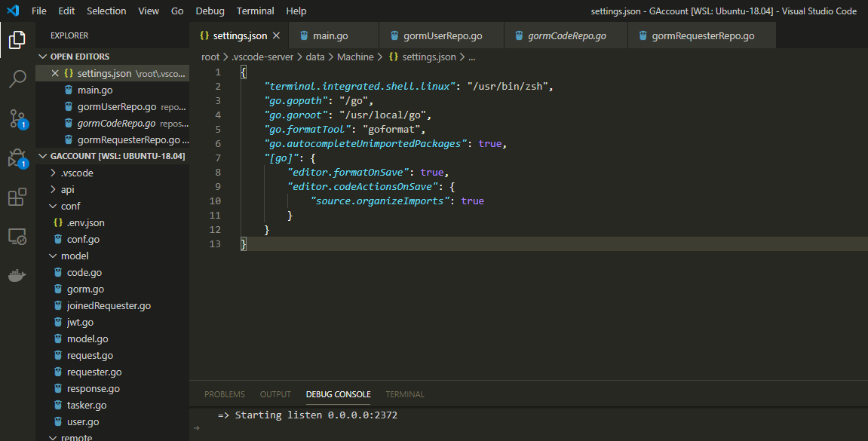Click the Machine breadcrumb item
868x441 pixels.
point(355,57)
